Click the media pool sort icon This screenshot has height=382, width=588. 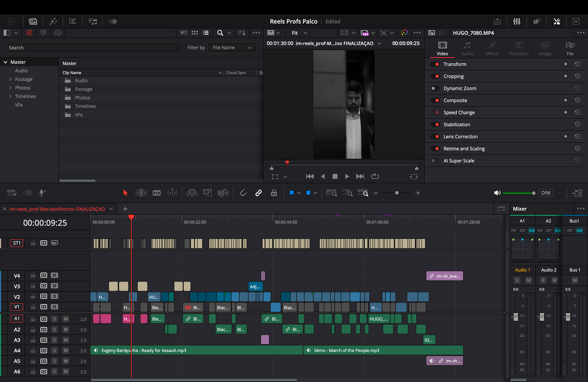[x=242, y=33]
